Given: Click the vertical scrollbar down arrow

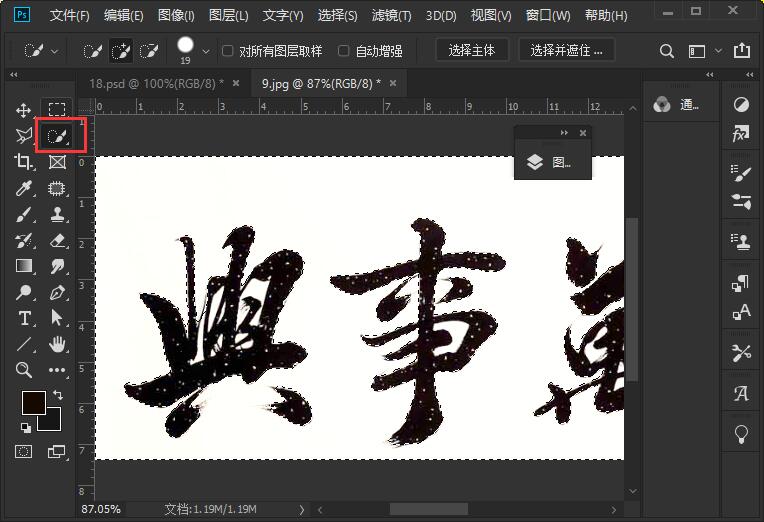Looking at the screenshot, I should coord(632,491).
